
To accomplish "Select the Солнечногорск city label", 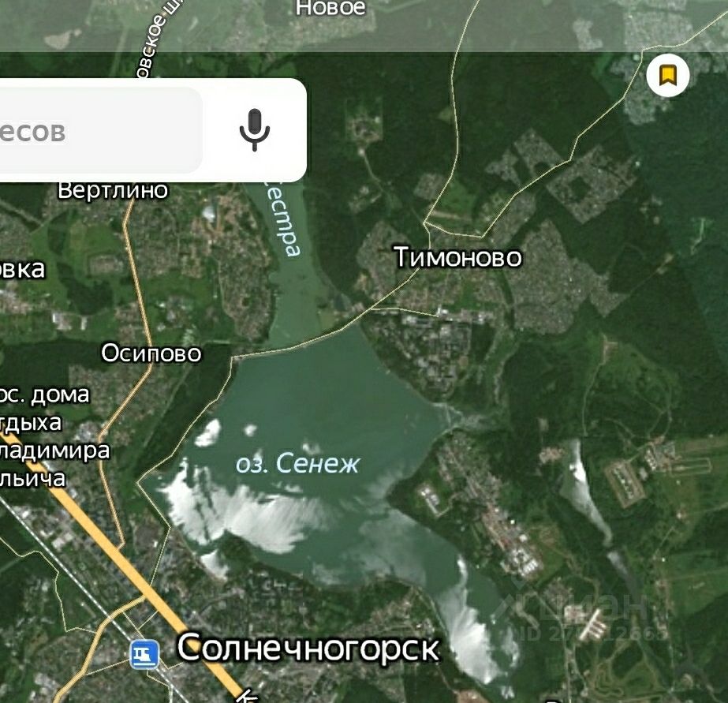I will [308, 648].
